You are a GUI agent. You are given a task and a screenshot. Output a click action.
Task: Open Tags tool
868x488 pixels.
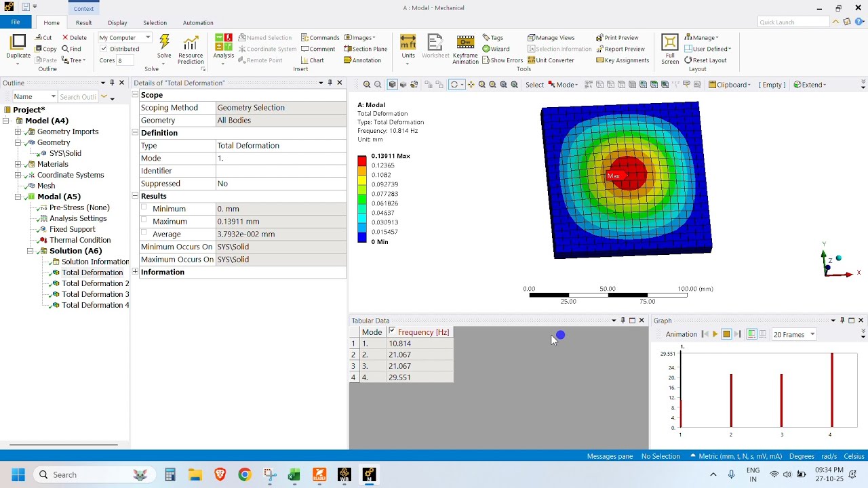(x=492, y=38)
